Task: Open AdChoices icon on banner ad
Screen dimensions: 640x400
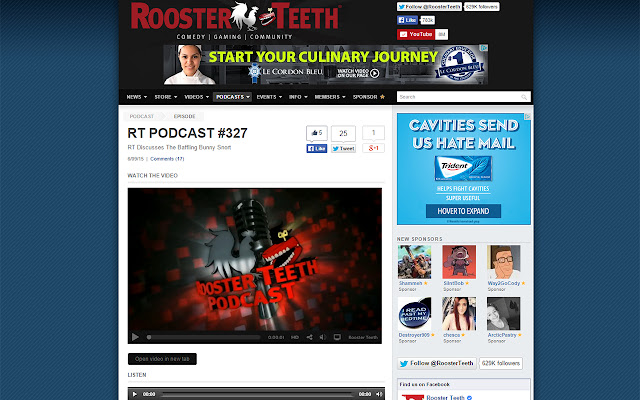Action: 484,48
